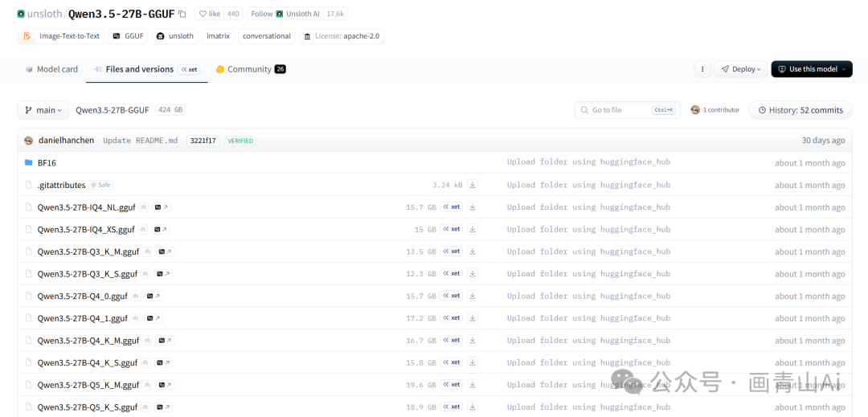Screen dimensions: 868x417
Task: Click download icon for Qwen3.5-27B-IQ4_NL.gguf
Action: point(473,207)
